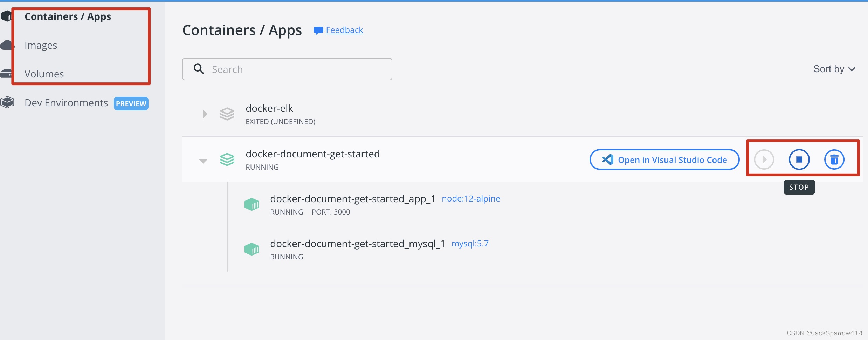Click the Start play button for docker-document-get-started
The image size is (868, 340).
(x=764, y=159)
